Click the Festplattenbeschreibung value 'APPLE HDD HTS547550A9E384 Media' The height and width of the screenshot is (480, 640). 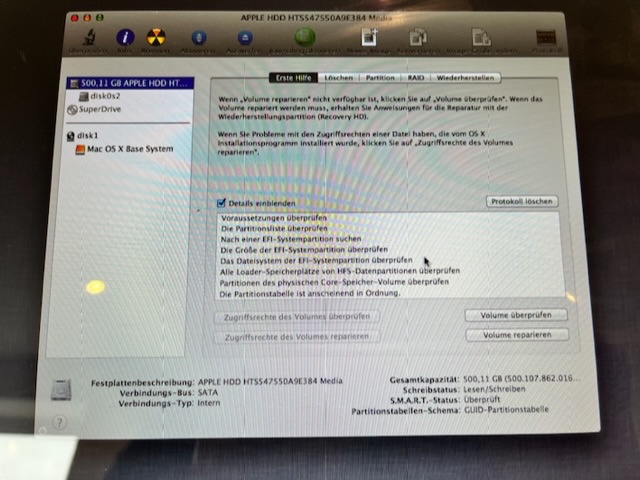pos(270,382)
